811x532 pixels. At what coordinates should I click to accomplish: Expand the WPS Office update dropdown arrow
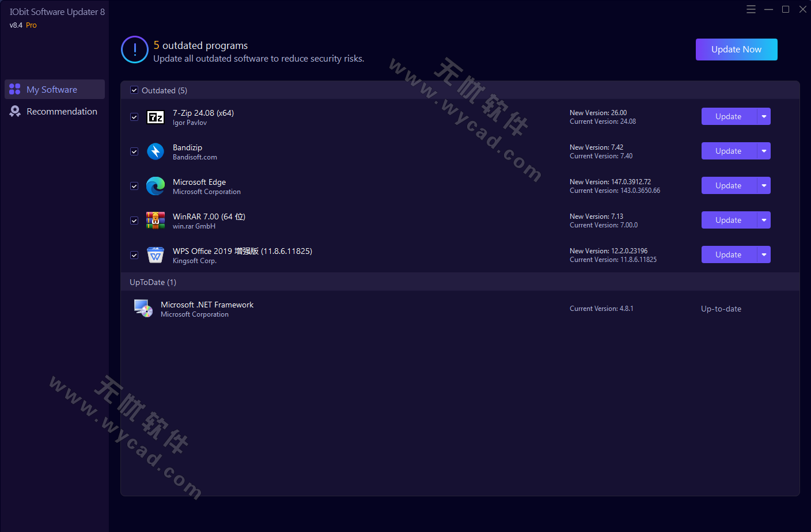click(765, 254)
